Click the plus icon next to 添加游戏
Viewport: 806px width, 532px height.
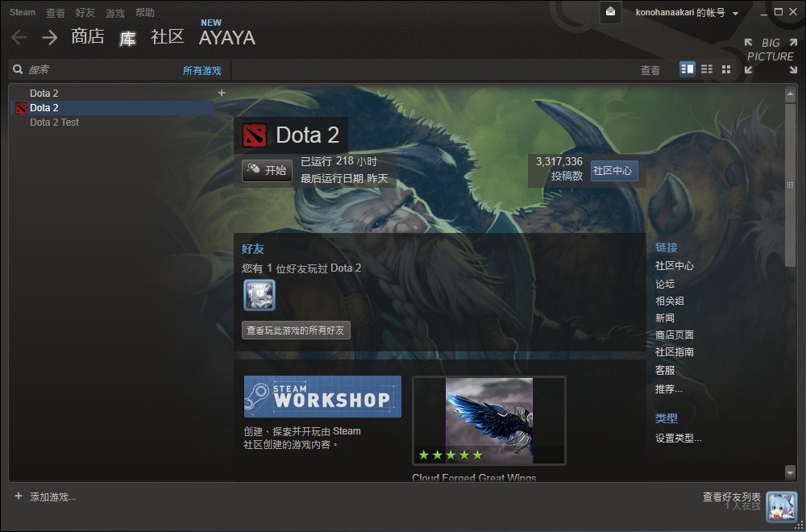click(x=19, y=497)
